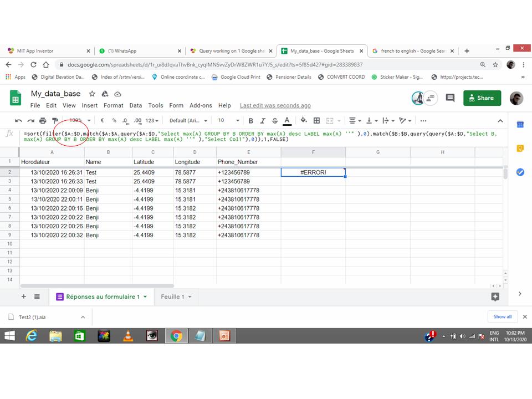Viewport: 532px width, 399px height.
Task: Open the Insert menu
Action: click(90, 105)
